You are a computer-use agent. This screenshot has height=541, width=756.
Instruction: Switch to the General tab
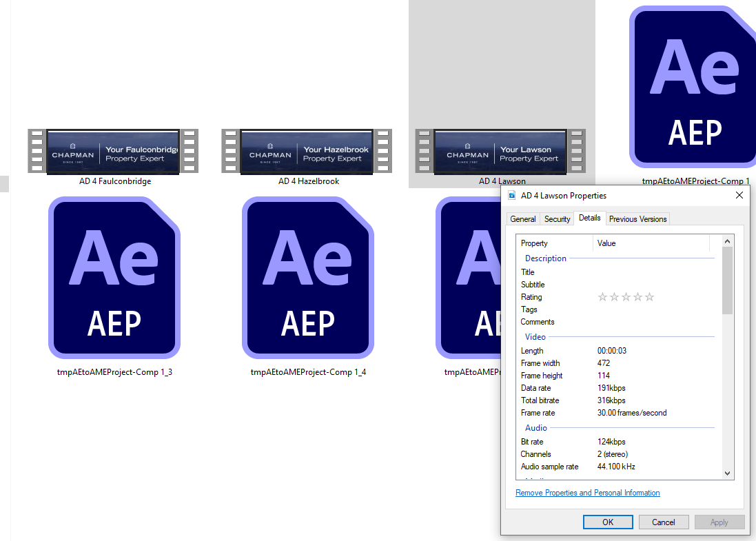(x=522, y=219)
